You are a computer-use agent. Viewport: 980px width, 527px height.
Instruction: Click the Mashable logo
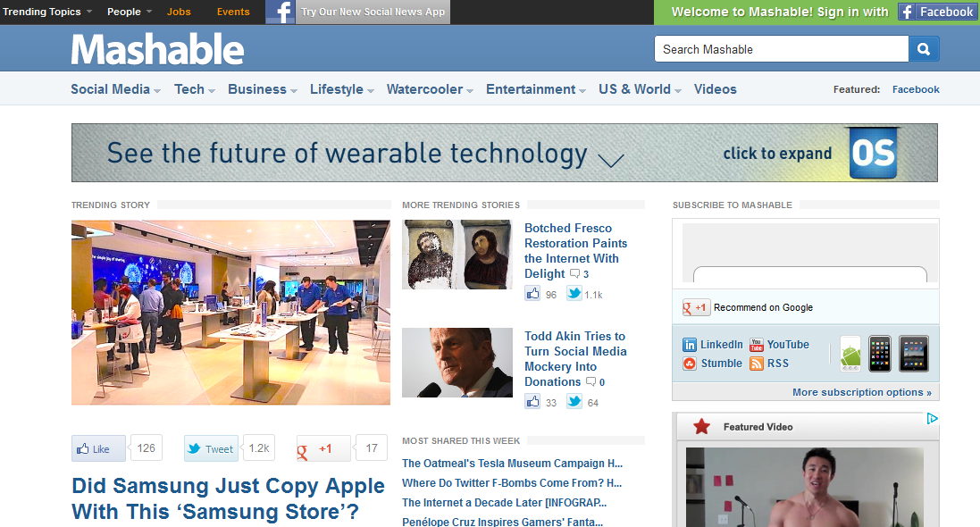(157, 49)
